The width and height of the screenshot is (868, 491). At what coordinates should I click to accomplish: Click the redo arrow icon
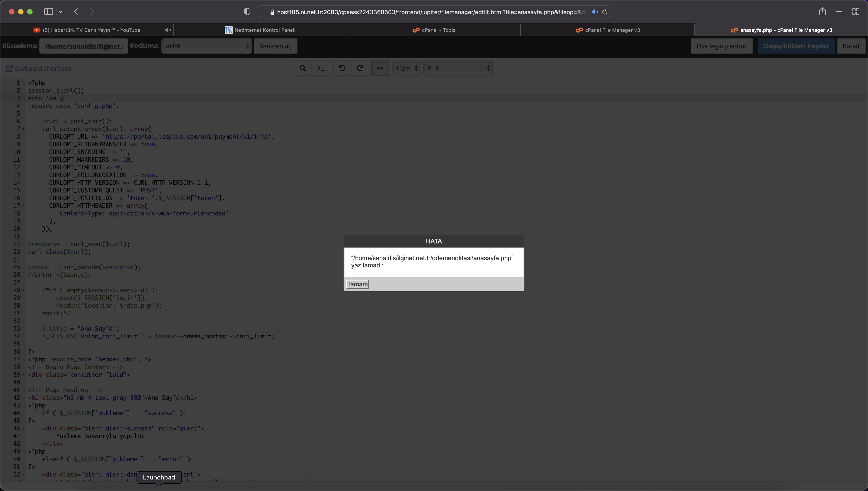tap(360, 68)
